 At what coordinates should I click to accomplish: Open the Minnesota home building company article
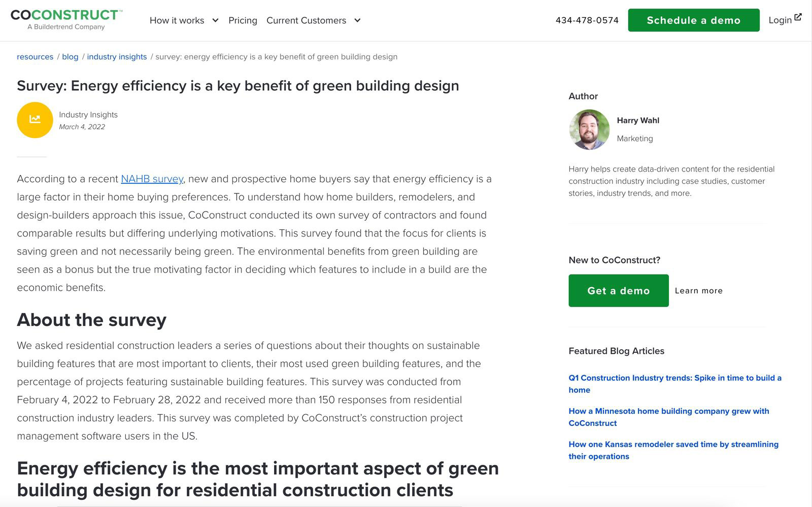669,417
